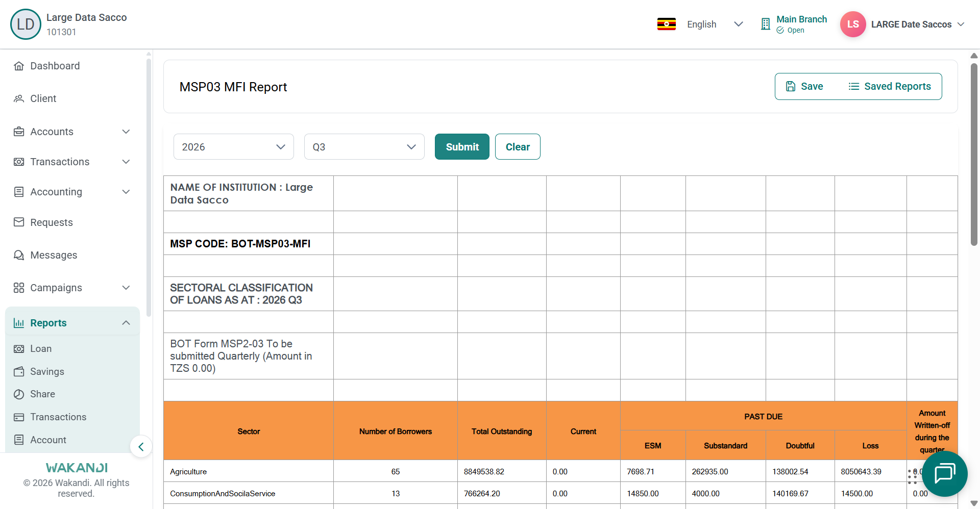Screen dimensions: 980x509
Task: Open the Messages menu item
Action: [x=54, y=255]
